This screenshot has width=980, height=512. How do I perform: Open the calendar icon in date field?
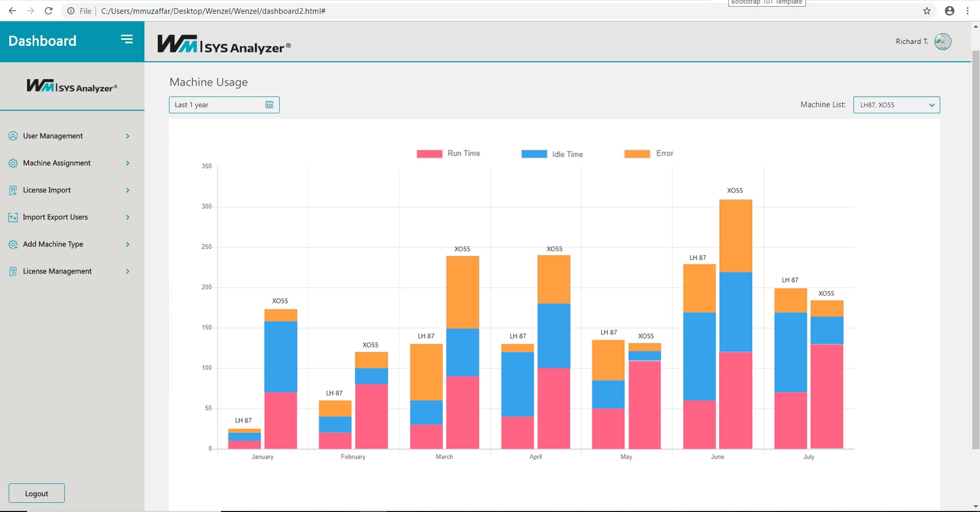(269, 105)
